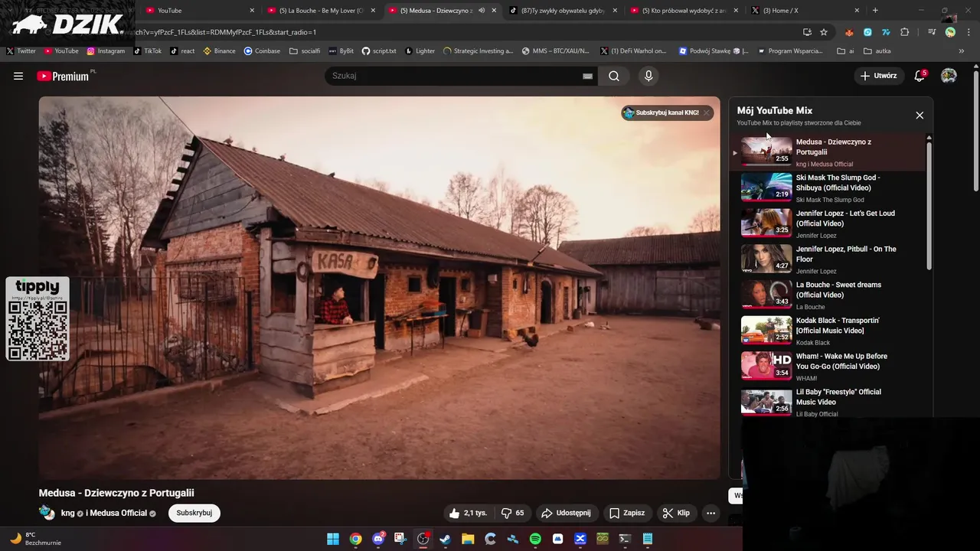
Task: Open the 'ai' bookmarks folder
Action: coord(846,51)
